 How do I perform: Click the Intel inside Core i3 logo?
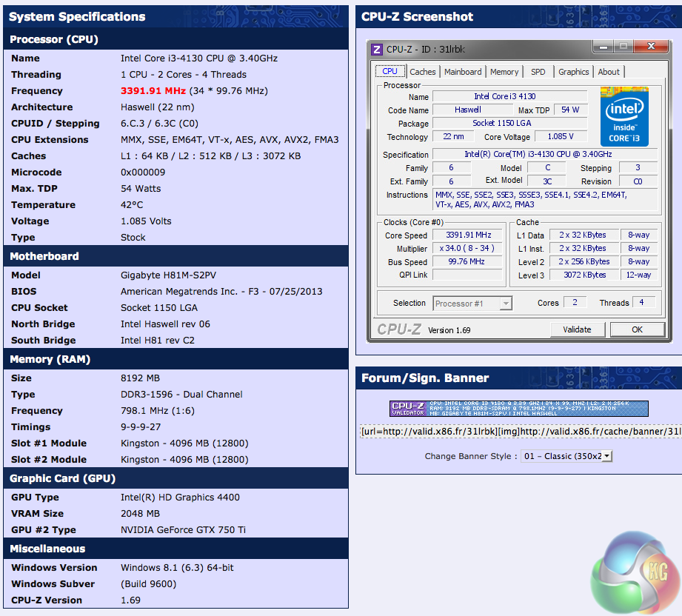pos(624,118)
